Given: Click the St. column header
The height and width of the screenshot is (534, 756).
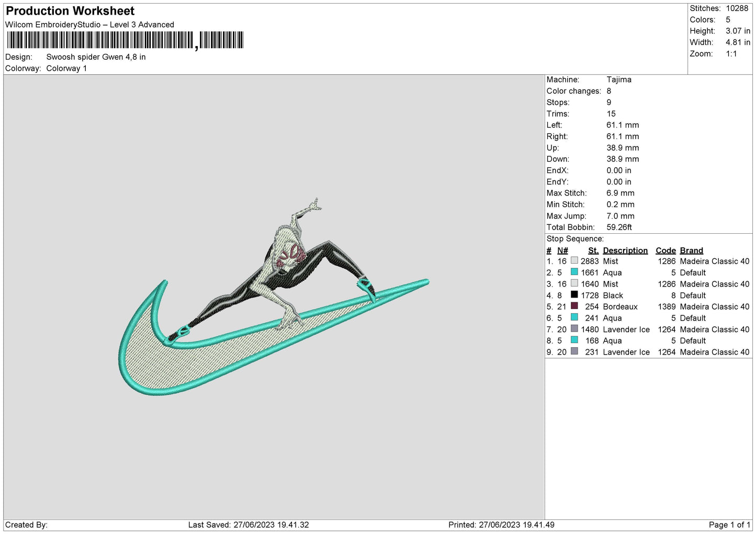Looking at the screenshot, I should (593, 251).
